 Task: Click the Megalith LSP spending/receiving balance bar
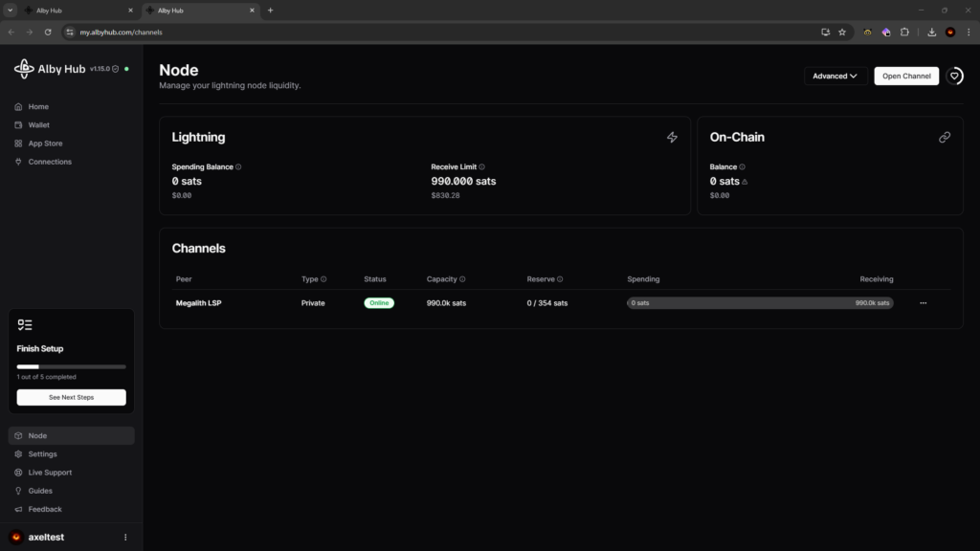pyautogui.click(x=760, y=303)
